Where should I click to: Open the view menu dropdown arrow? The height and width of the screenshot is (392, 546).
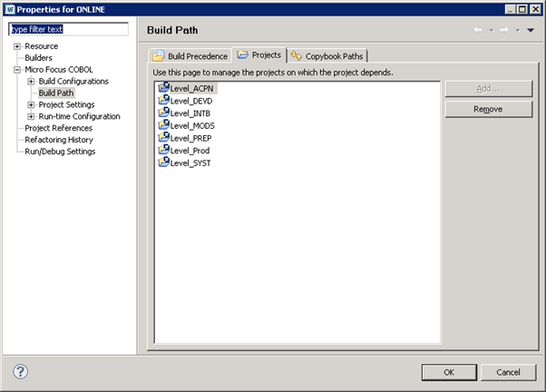click(531, 30)
